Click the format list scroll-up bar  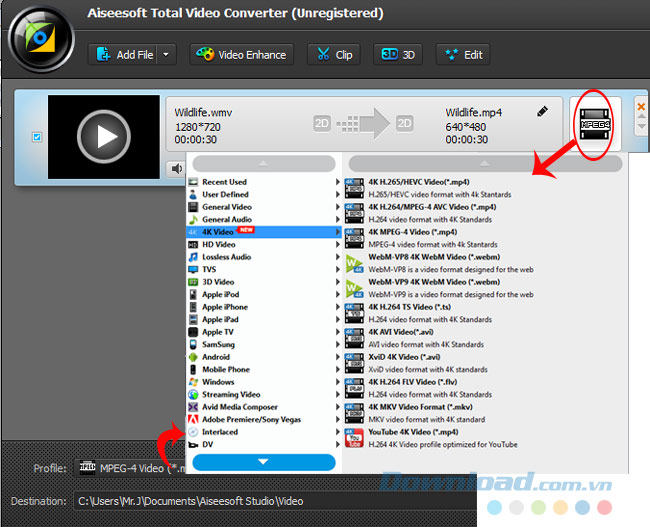pyautogui.click(x=485, y=163)
